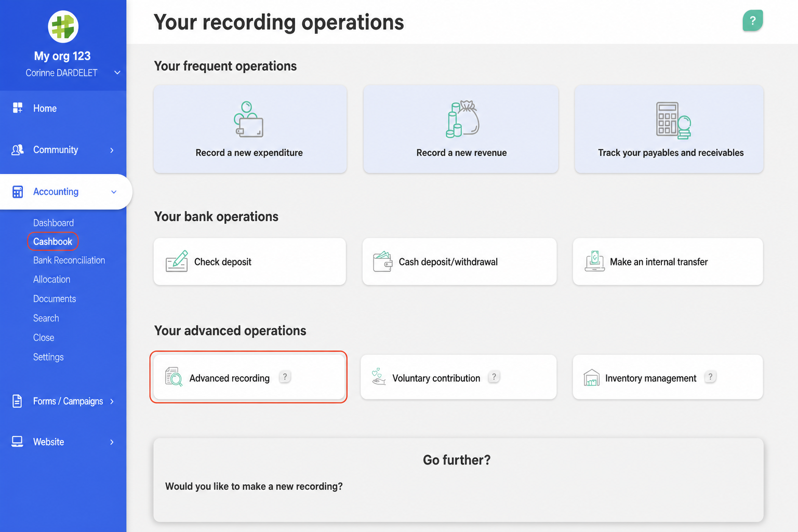Click the Website laptop icon

coord(17,442)
